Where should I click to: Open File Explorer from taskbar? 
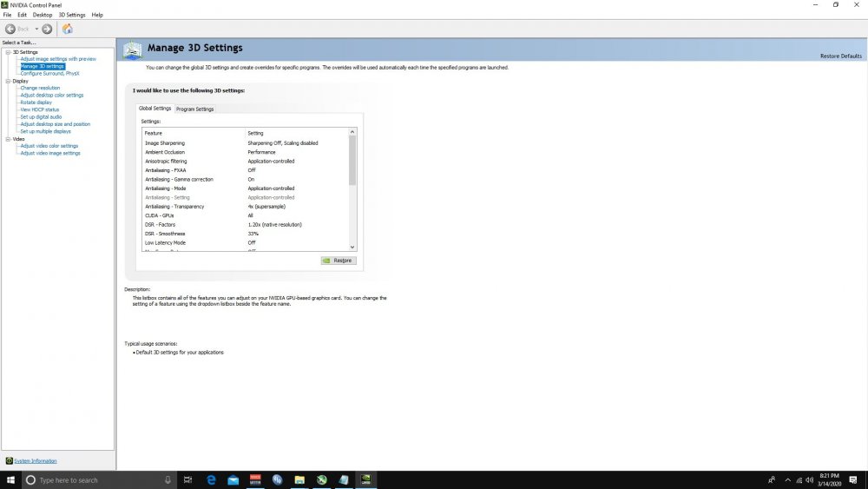(x=299, y=480)
